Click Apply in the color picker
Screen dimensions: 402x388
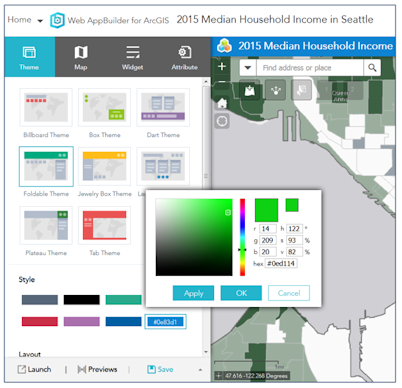[193, 293]
